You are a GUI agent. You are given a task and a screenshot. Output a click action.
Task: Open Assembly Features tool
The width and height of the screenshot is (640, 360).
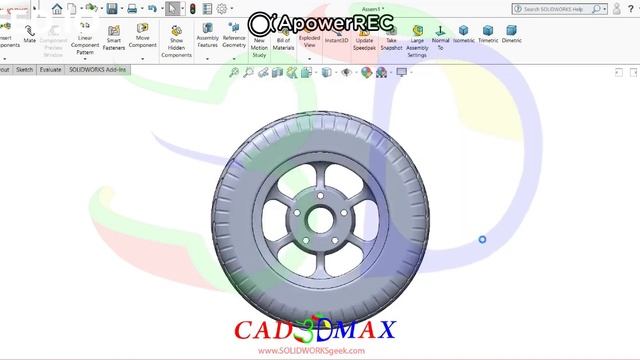point(207,36)
